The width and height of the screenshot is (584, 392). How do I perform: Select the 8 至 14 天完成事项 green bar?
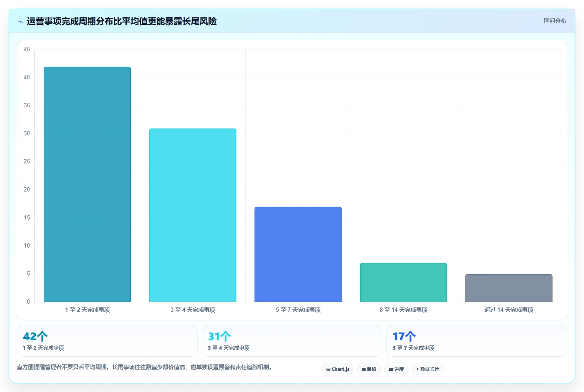[403, 282]
